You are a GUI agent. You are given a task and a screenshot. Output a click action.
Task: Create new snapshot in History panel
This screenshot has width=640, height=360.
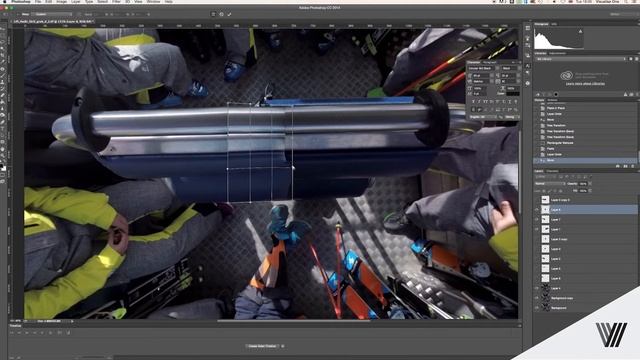click(625, 166)
